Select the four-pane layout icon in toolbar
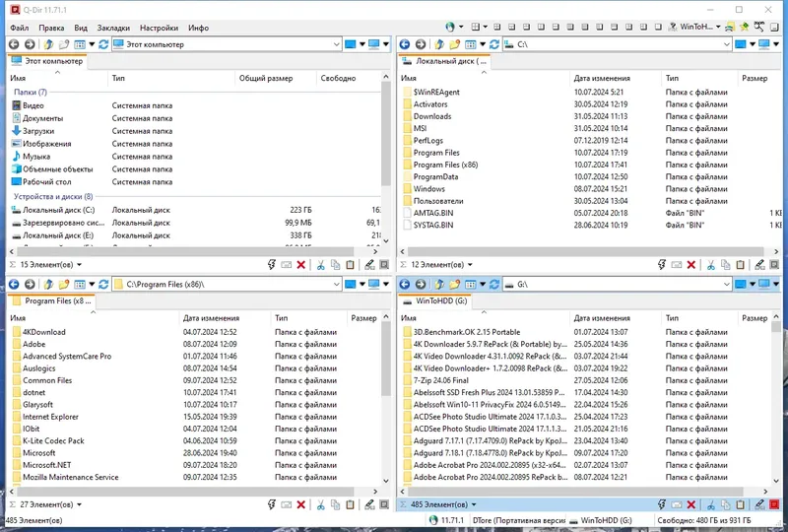 tap(476, 27)
